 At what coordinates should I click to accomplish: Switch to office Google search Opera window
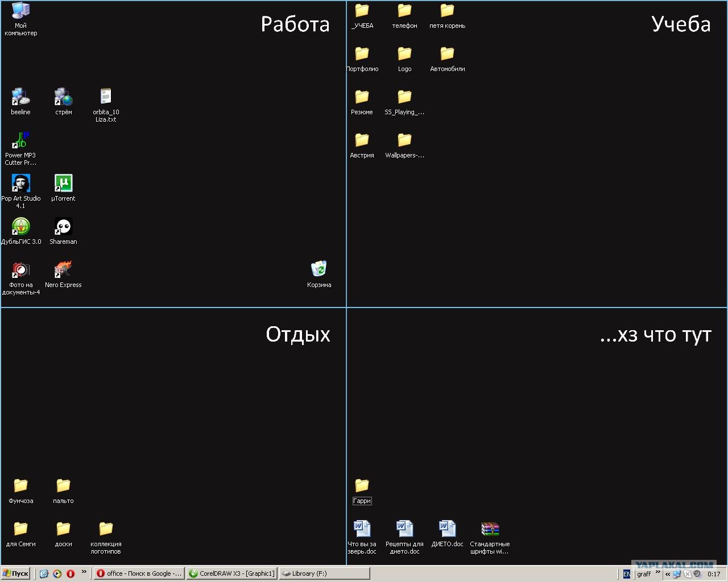click(139, 573)
